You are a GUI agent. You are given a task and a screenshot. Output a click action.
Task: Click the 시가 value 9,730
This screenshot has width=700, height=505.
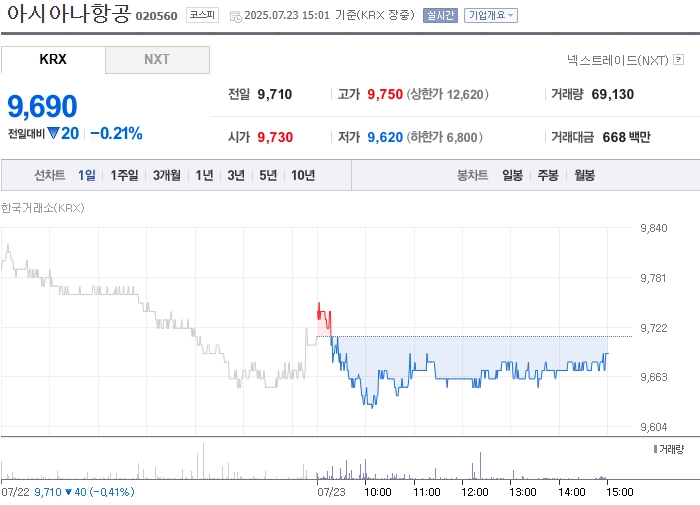pyautogui.click(x=275, y=137)
